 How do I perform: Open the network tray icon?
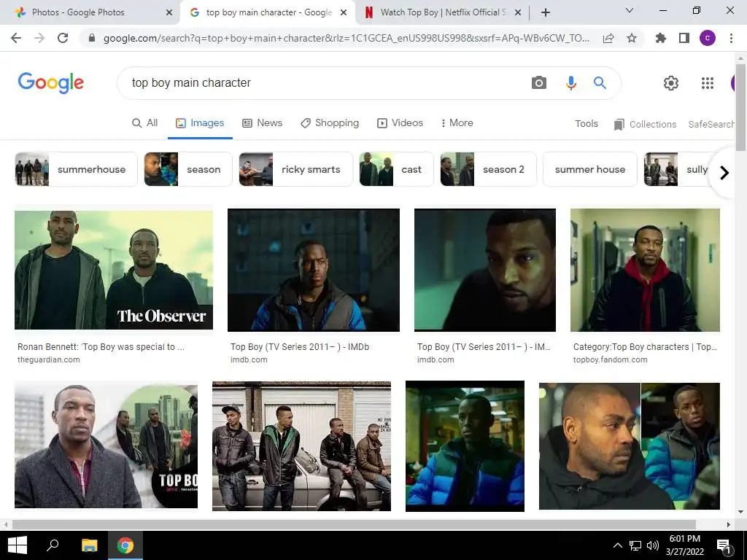pos(635,545)
